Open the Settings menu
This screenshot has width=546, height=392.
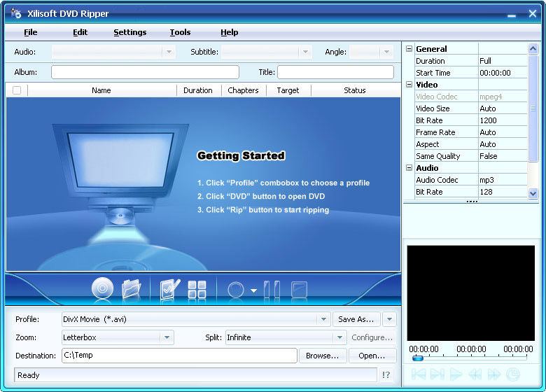coord(130,32)
